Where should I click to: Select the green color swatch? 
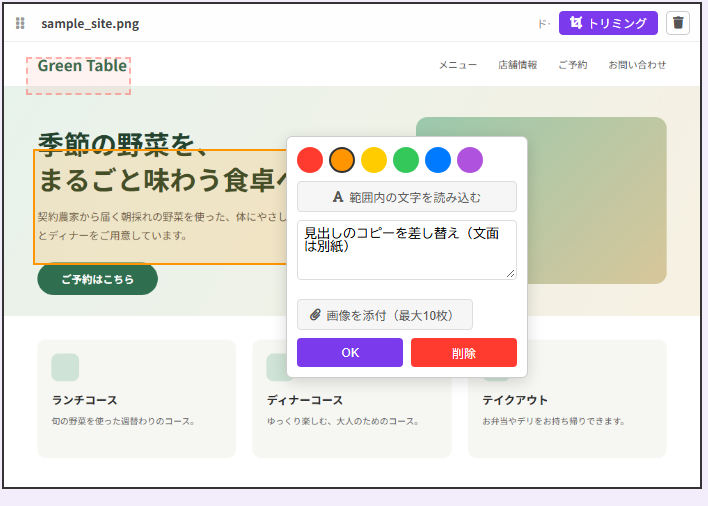(x=406, y=160)
